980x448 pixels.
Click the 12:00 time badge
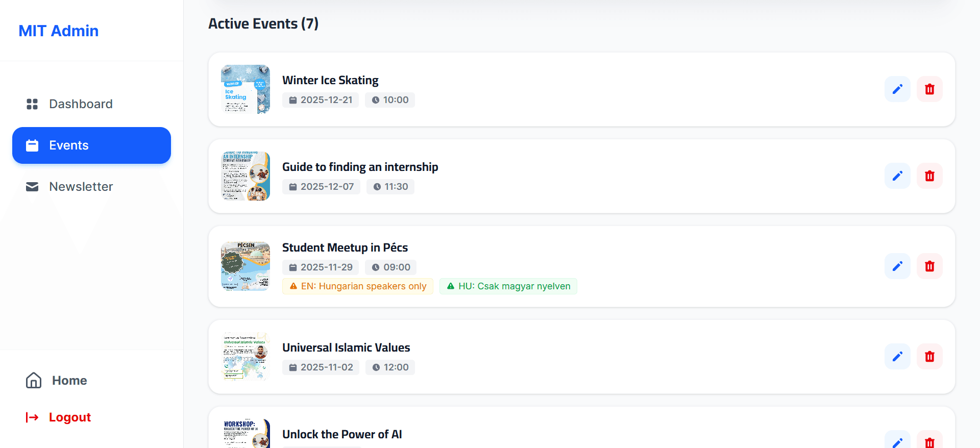390,367
